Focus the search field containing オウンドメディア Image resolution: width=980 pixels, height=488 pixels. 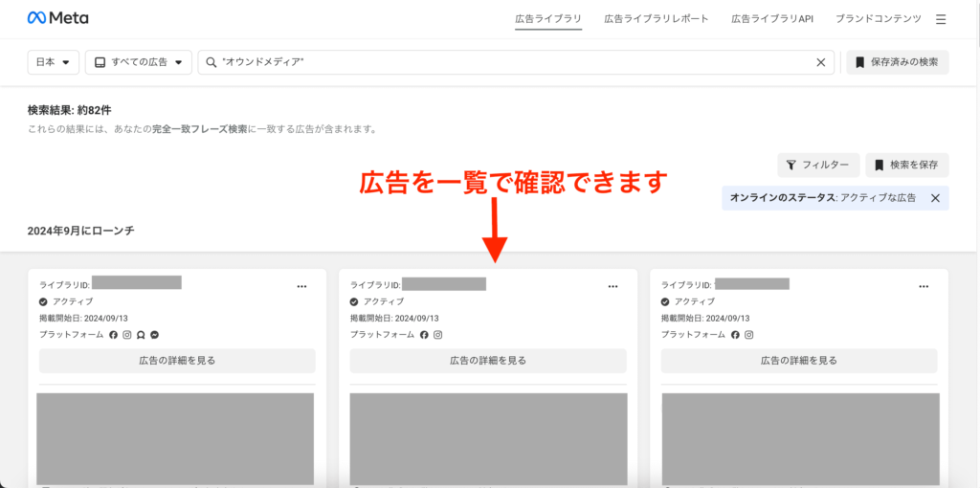(x=516, y=62)
